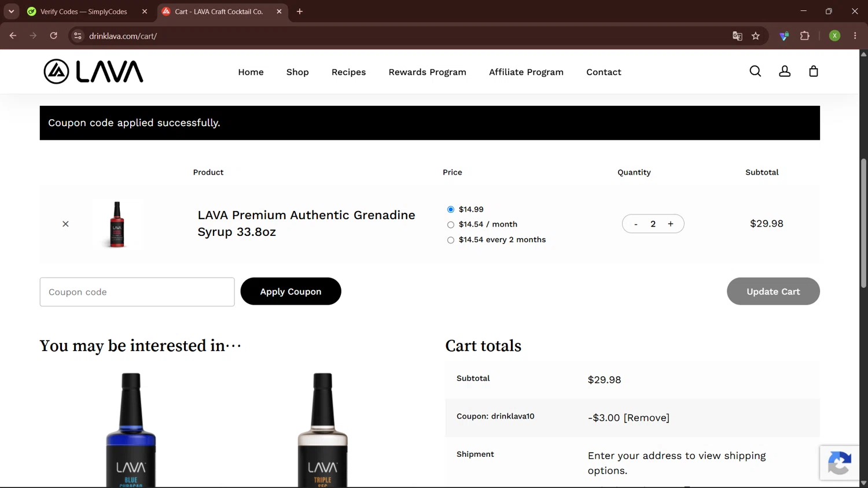Click the Update Cart button
This screenshot has height=488, width=868.
[773, 291]
